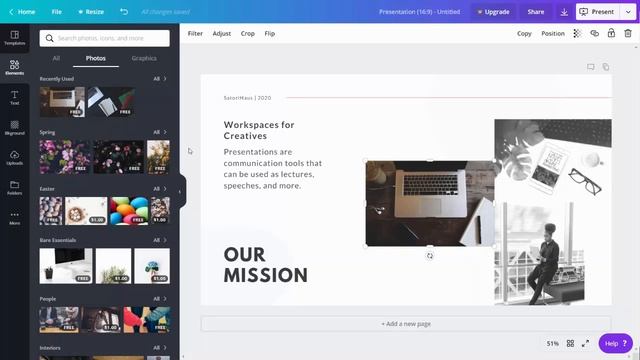Click the Upgrade button
This screenshot has height=360, width=640.
click(x=493, y=12)
